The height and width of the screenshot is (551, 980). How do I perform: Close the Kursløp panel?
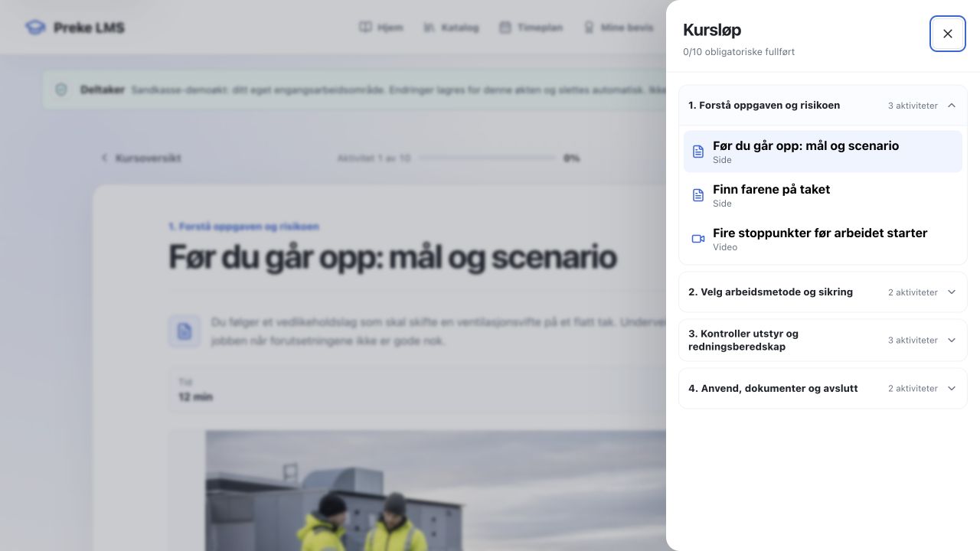point(947,34)
